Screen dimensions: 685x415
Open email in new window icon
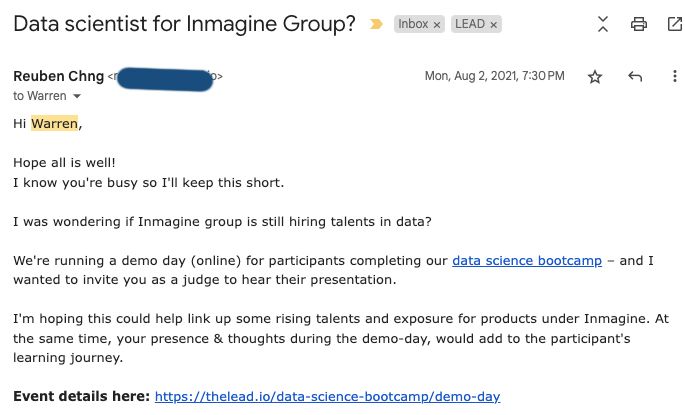click(x=675, y=24)
